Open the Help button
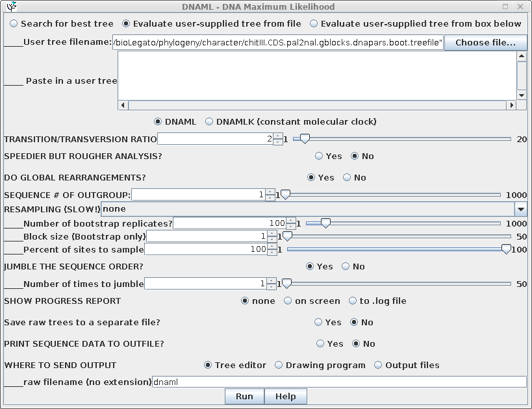This screenshot has height=409, width=532. coord(285,397)
